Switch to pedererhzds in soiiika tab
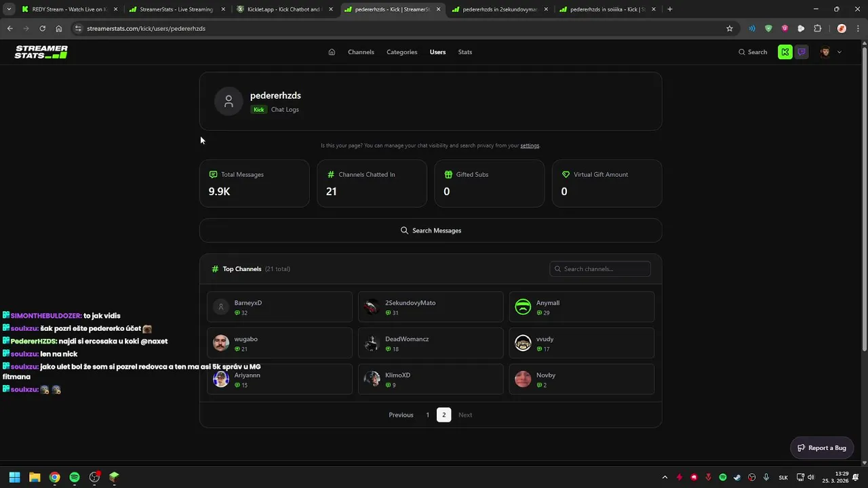868x488 pixels. pyautogui.click(x=607, y=9)
